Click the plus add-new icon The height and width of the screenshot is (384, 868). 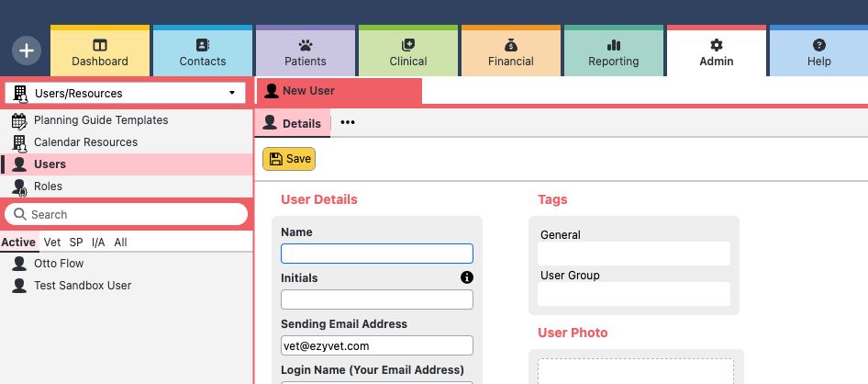[x=27, y=51]
